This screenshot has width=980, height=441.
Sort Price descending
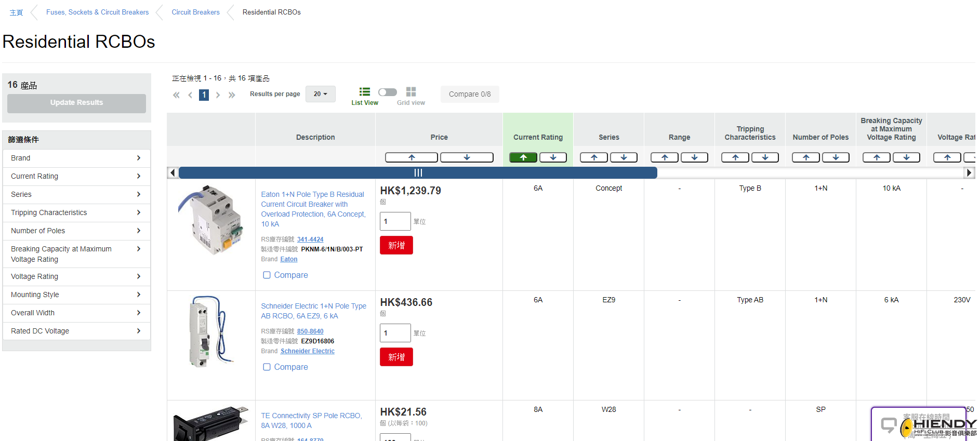(x=467, y=157)
